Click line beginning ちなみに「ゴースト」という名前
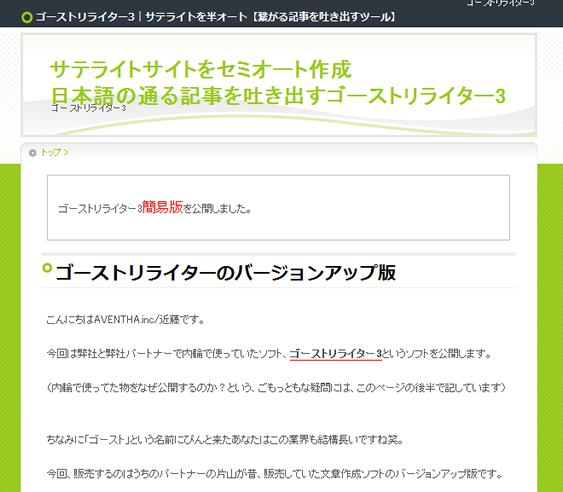This screenshot has width=563, height=492. point(225,440)
